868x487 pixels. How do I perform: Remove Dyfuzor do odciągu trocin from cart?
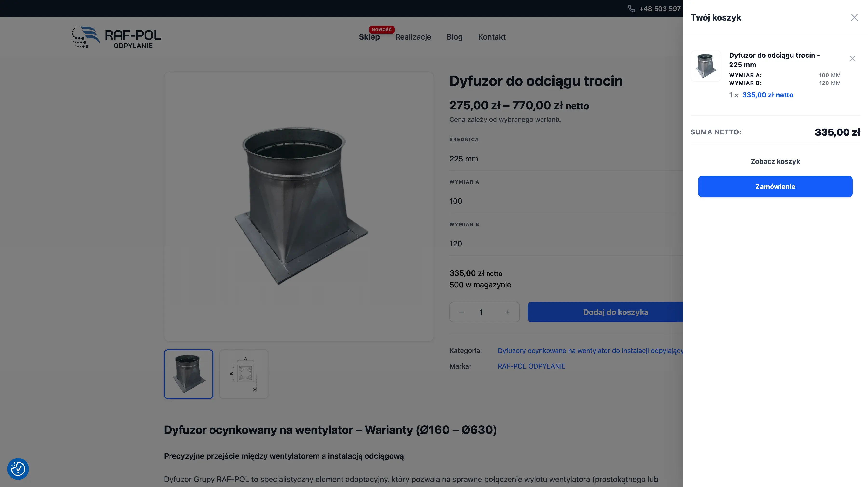(852, 58)
